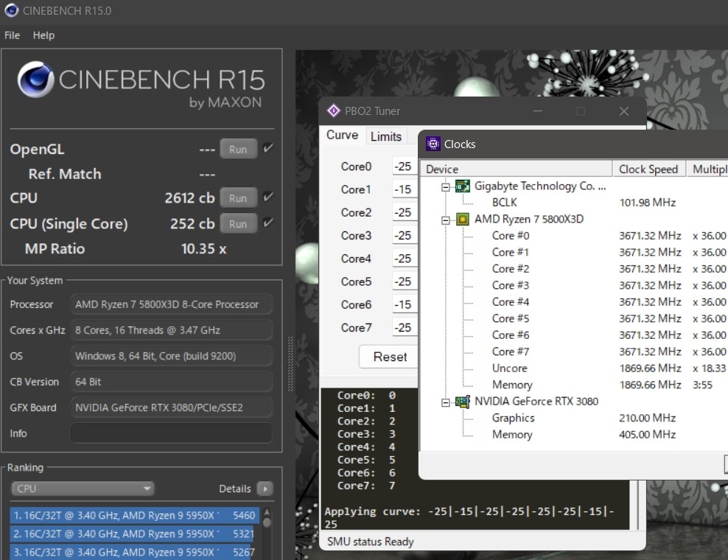This screenshot has height=560, width=728.
Task: Click the CPU score 2612 cb
Action: coord(189,197)
